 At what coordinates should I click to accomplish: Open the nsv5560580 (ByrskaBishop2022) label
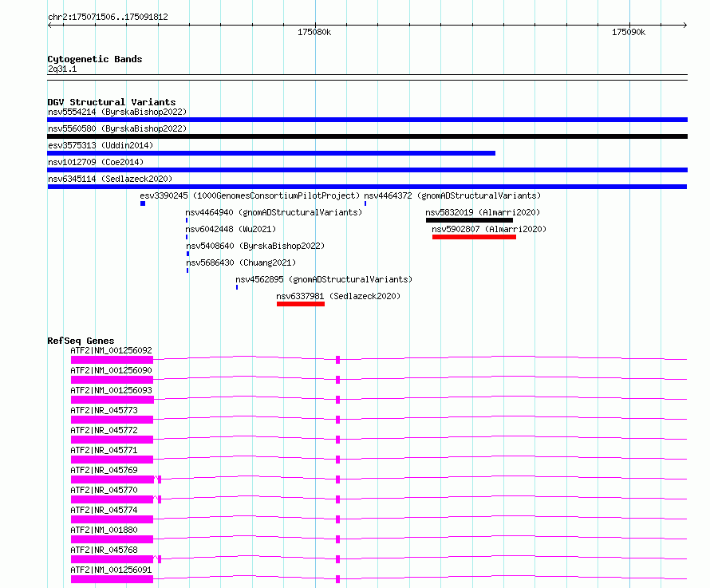pos(117,128)
